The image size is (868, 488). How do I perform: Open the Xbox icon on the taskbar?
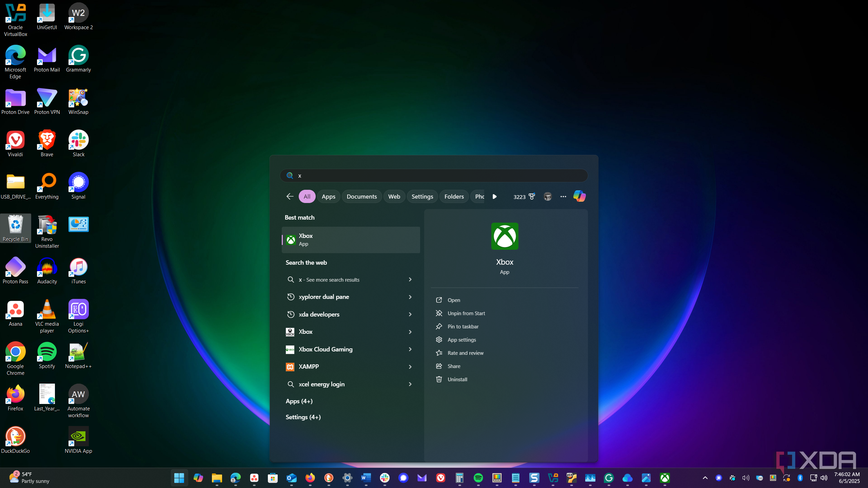tap(665, 478)
